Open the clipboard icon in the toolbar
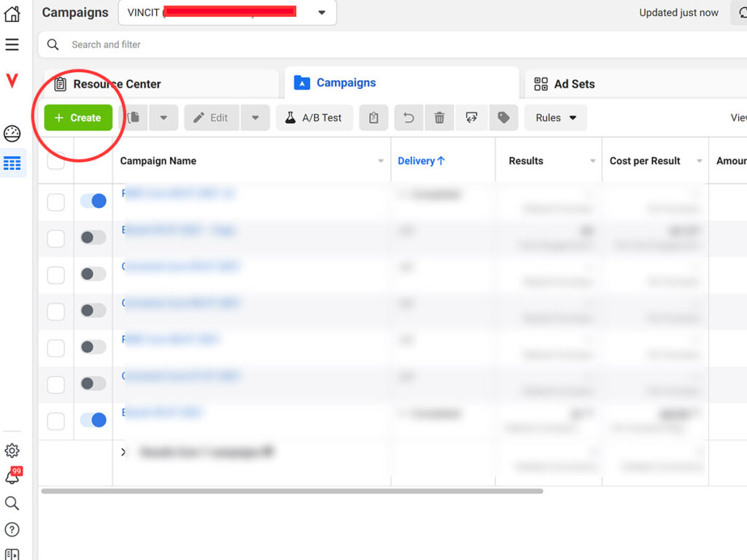The width and height of the screenshot is (747, 560). click(x=373, y=117)
